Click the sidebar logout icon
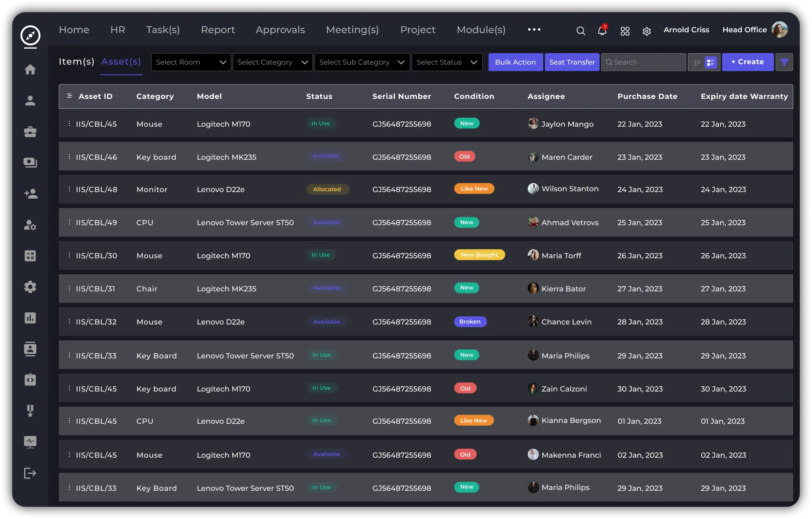Image resolution: width=812 pixels, height=519 pixels. [x=30, y=473]
